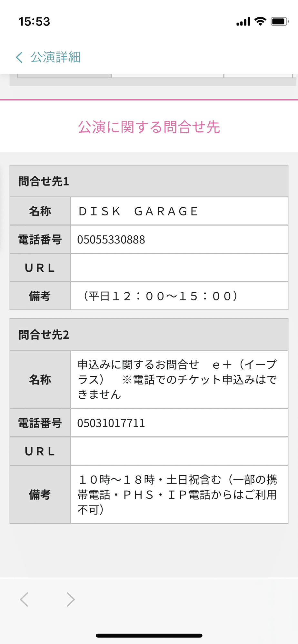
Task: Tap the right pagination arrow at bottom
Action: [71, 600]
